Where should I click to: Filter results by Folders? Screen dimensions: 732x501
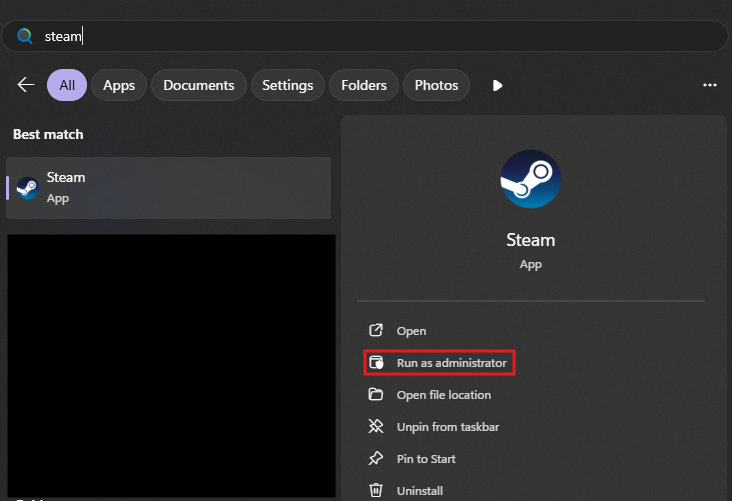coord(365,85)
